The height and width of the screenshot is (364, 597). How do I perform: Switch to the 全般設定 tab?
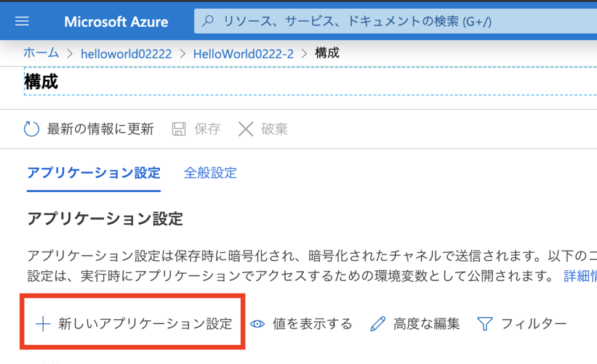coord(210,173)
